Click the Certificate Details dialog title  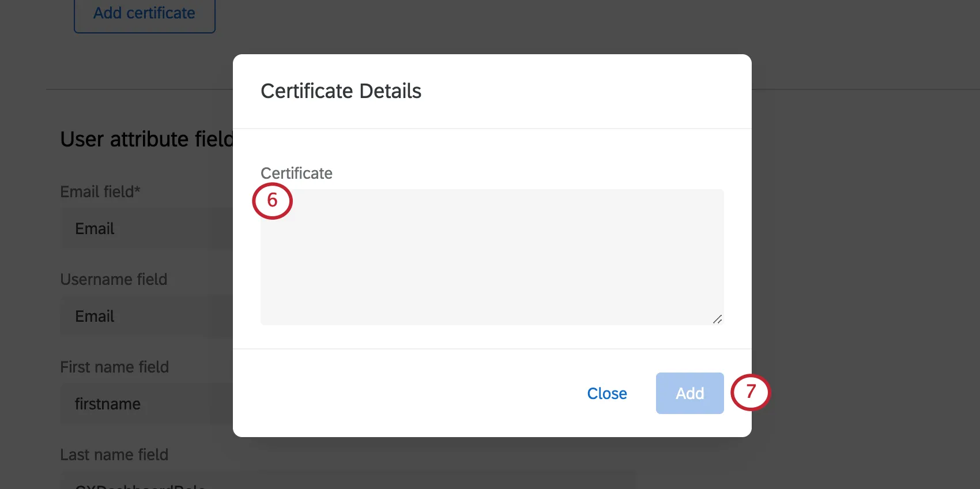coord(341,91)
